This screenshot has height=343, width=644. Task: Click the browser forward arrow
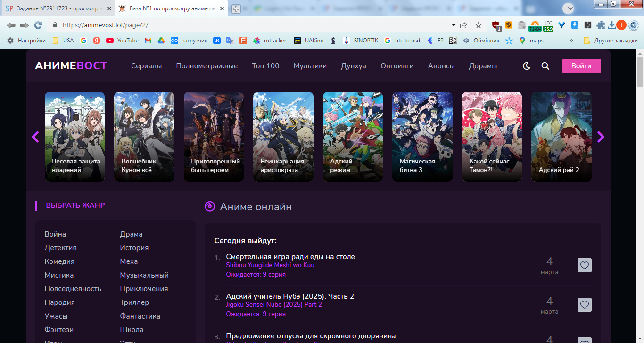[25, 25]
